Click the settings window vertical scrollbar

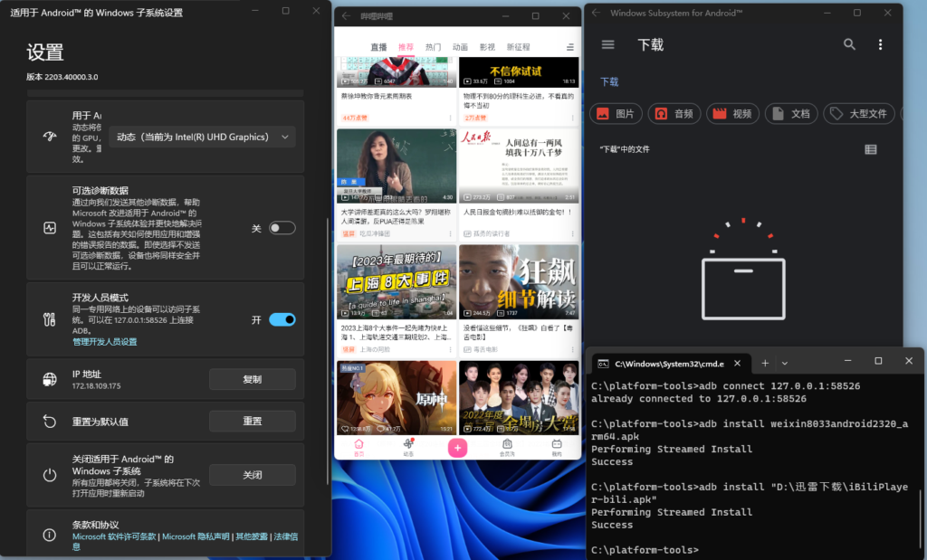(x=327, y=352)
